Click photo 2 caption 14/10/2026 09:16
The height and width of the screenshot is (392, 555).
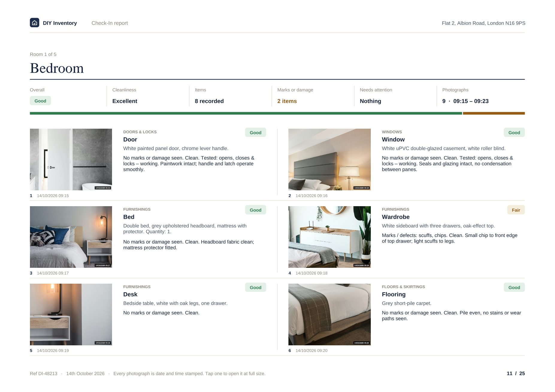click(311, 196)
